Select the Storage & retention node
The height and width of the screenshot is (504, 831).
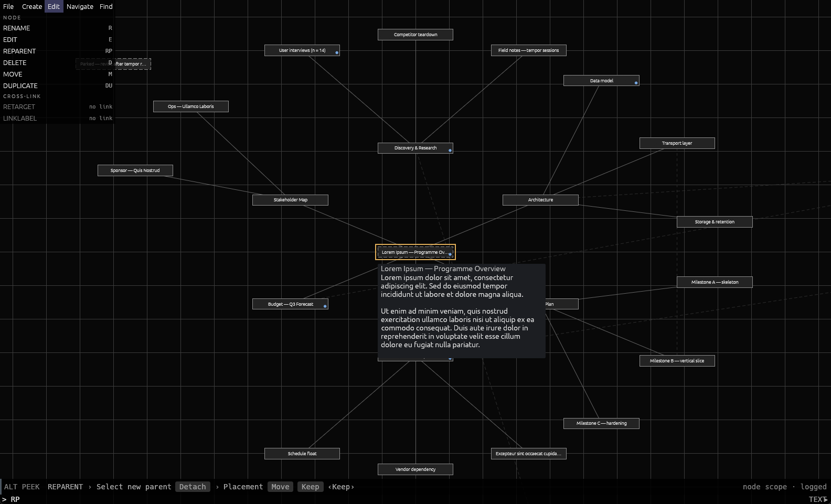715,222
